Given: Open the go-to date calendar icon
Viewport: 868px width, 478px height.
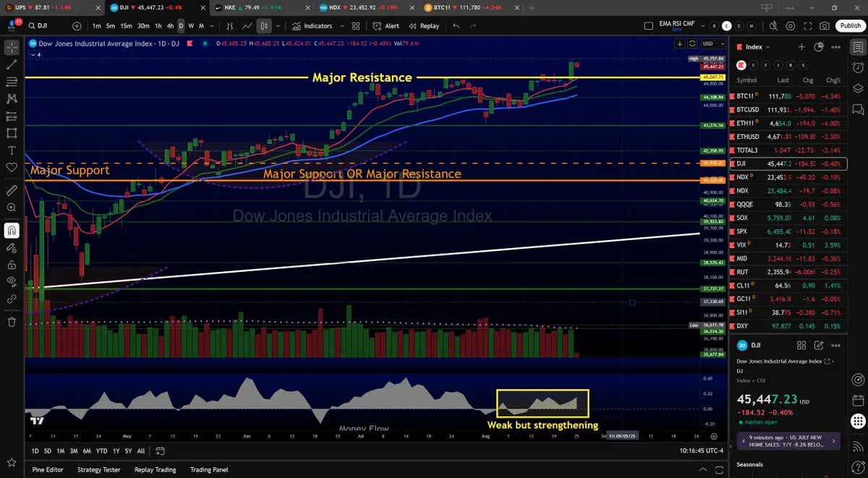Looking at the screenshot, I should pos(161,451).
